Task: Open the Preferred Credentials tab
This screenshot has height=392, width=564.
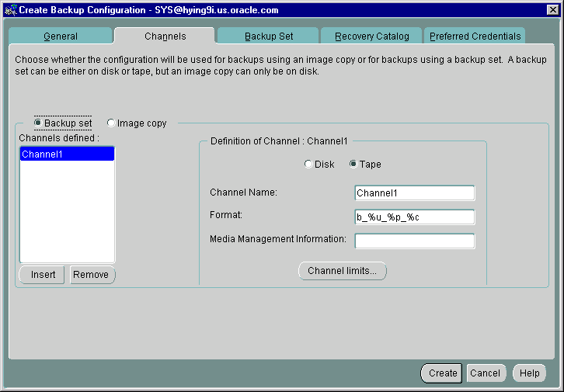Action: (475, 36)
